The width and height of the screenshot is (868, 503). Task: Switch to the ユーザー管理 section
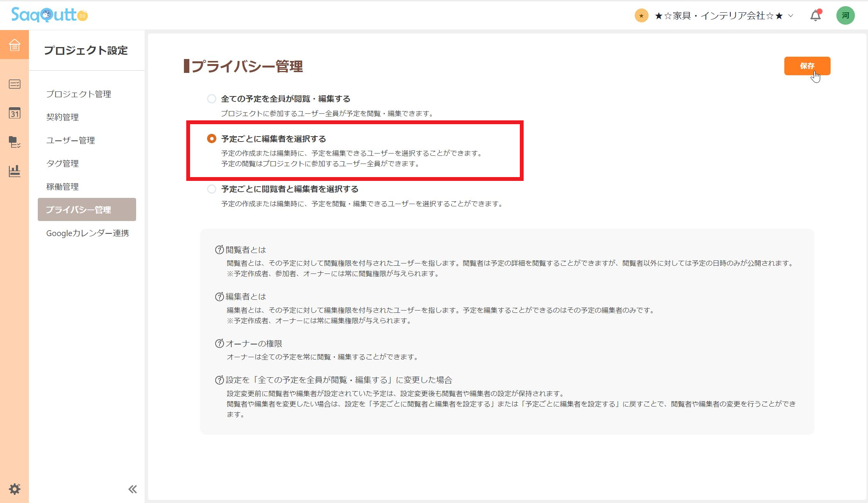[71, 140]
